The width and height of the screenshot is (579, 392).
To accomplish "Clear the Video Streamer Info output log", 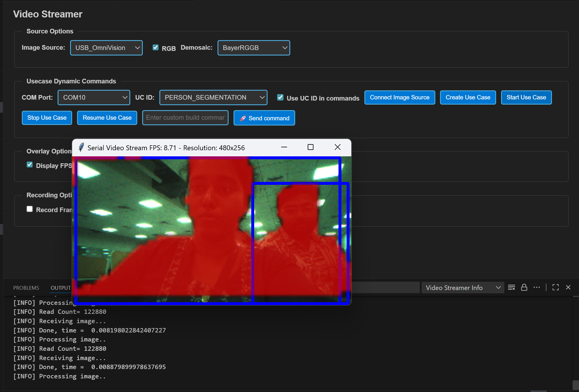I will 512,287.
